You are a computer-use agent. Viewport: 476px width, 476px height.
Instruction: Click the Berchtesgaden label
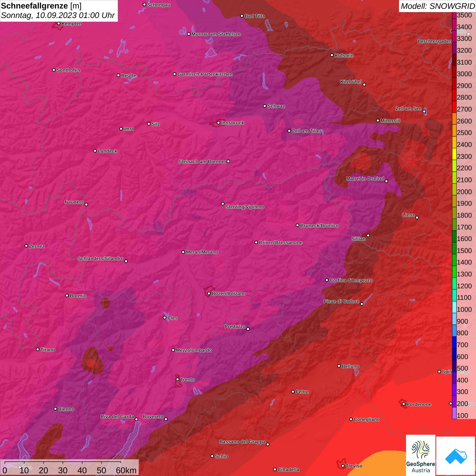click(435, 41)
